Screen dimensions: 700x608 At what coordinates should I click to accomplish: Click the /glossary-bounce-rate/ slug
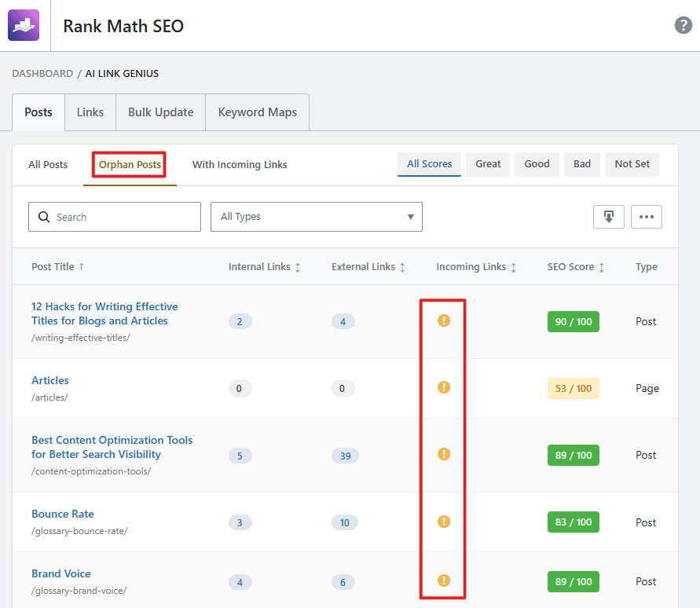(x=79, y=531)
